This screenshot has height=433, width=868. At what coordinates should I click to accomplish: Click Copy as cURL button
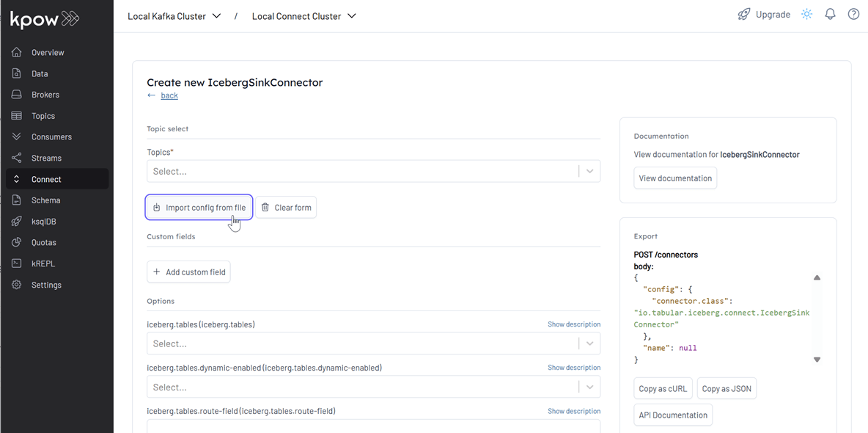point(663,389)
